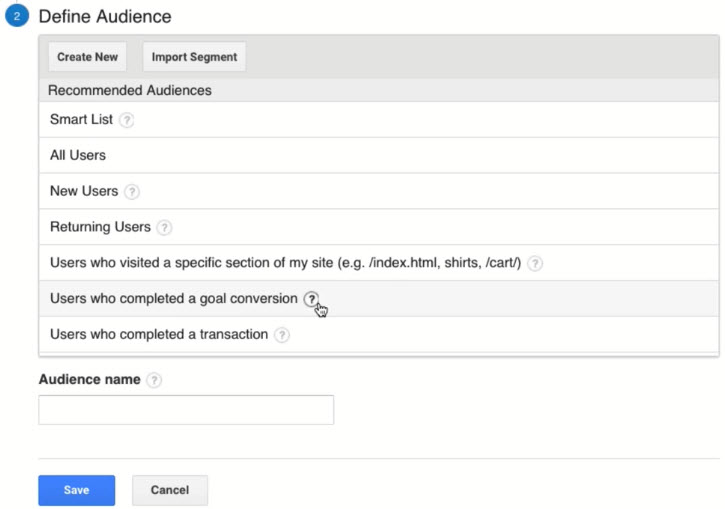This screenshot has height=509, width=725.
Task: Select users who completed a transaction
Action: pyautogui.click(x=158, y=335)
